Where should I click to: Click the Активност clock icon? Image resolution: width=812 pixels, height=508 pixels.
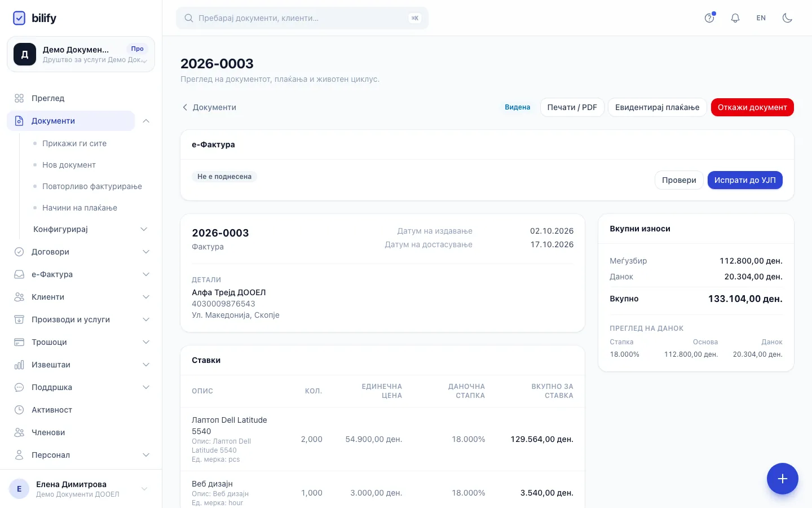coord(19,410)
